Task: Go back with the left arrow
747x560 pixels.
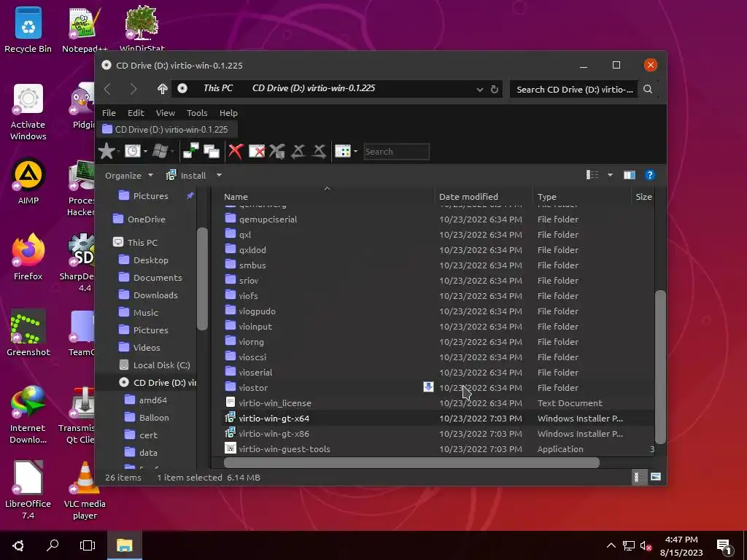Action: pyautogui.click(x=108, y=88)
